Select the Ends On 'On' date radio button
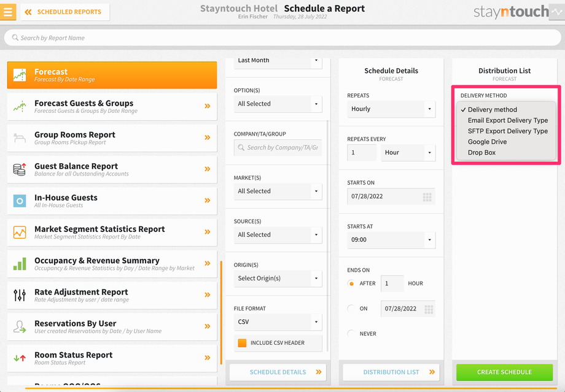Image resolution: width=565 pixels, height=392 pixels. (351, 309)
